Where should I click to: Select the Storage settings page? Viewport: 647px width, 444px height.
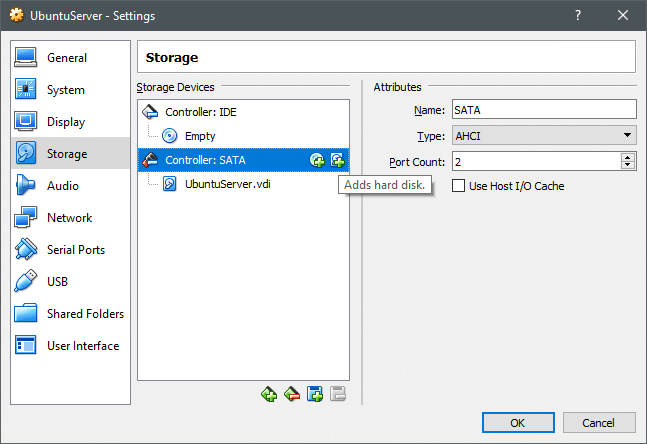[70, 154]
